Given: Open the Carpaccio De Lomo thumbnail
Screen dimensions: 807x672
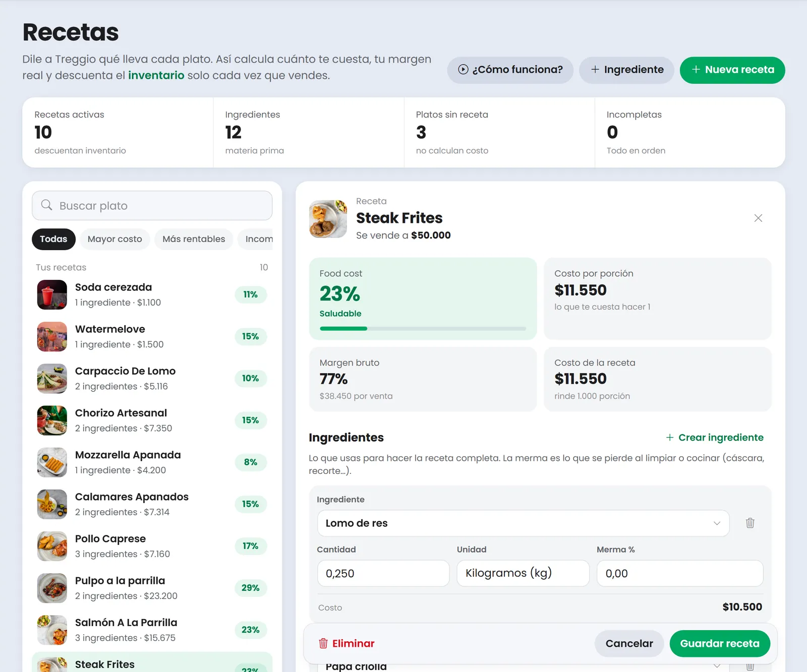Looking at the screenshot, I should (52, 378).
